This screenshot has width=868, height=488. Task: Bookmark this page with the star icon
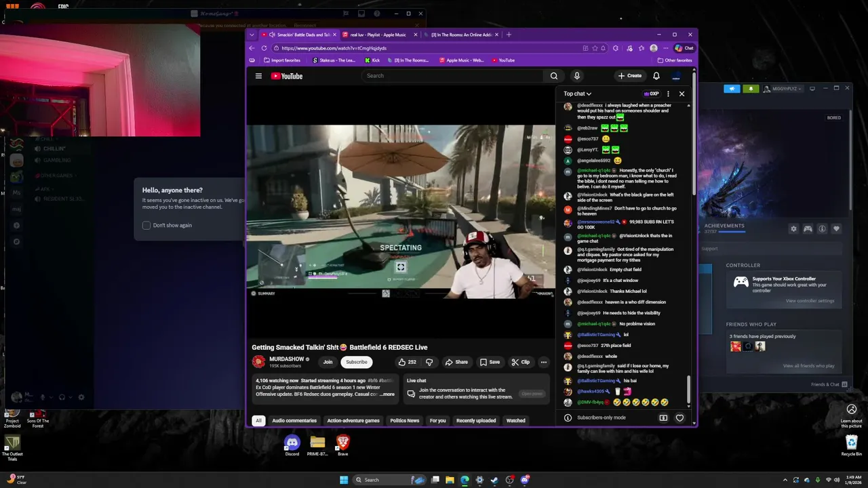pyautogui.click(x=595, y=48)
